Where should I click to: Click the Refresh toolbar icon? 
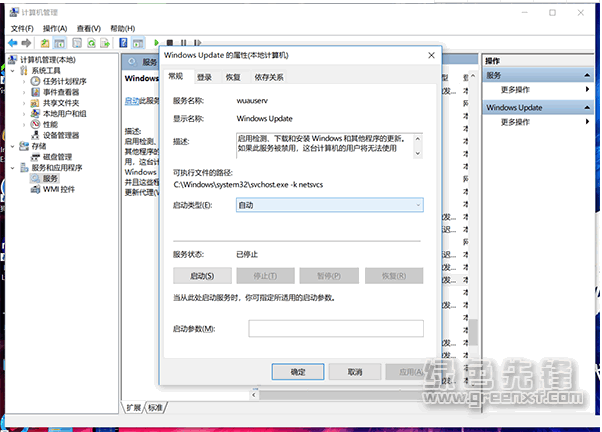(91, 43)
